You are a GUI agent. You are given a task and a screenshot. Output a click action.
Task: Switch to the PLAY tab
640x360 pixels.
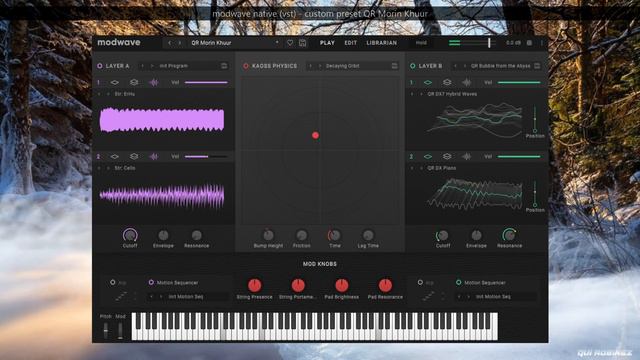(x=327, y=43)
